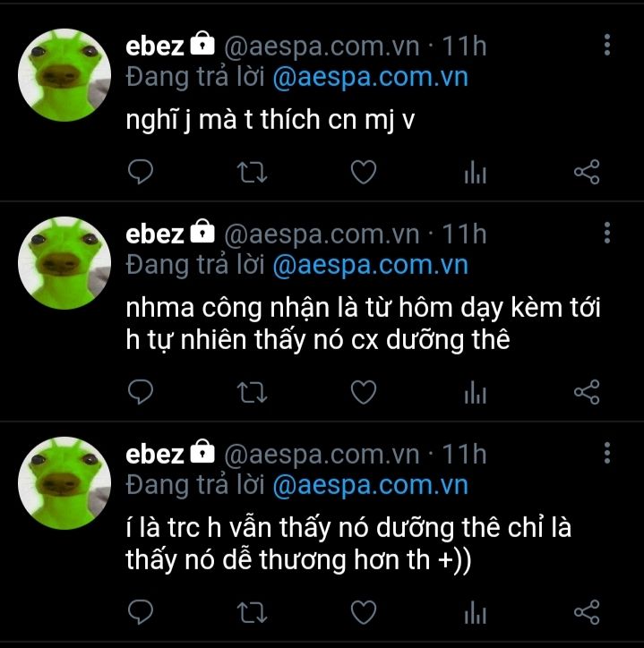Reply to the "nhma công nhận" tweet
The image size is (644, 648).
[141, 391]
